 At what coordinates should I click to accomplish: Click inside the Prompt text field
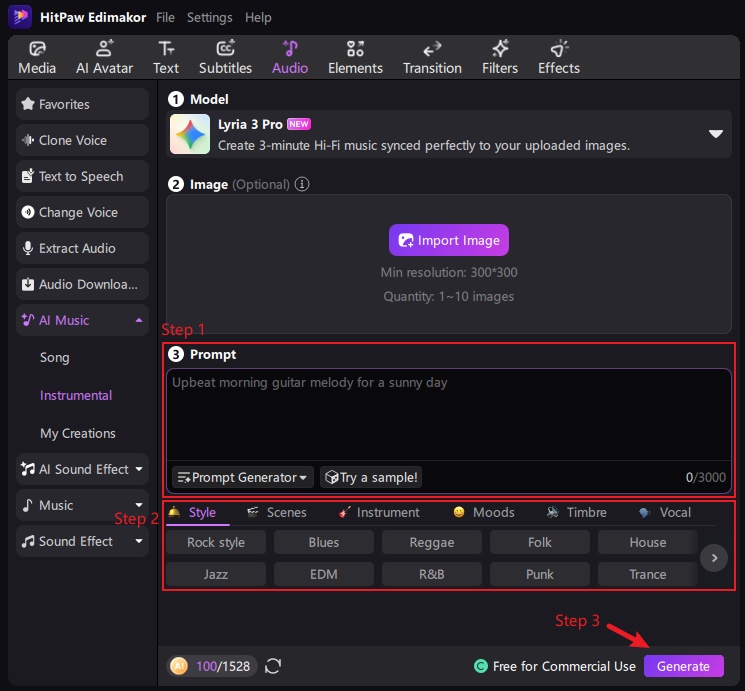[x=449, y=414]
